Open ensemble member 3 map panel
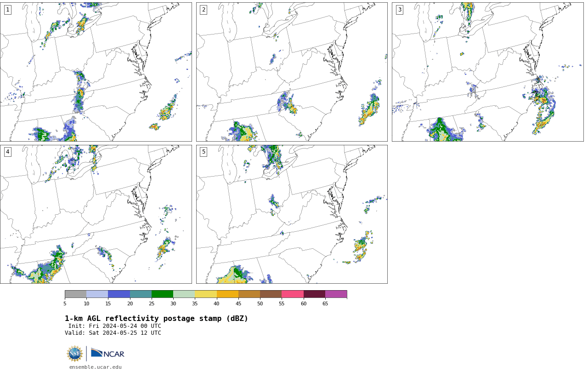 click(487, 72)
